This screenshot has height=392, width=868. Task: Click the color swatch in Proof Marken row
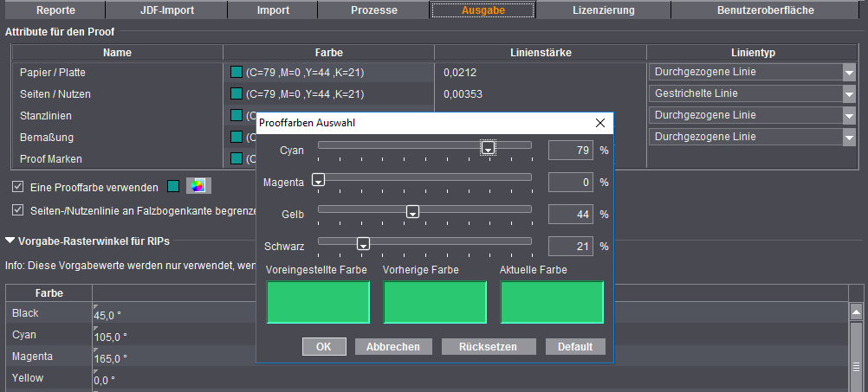pyautogui.click(x=236, y=158)
